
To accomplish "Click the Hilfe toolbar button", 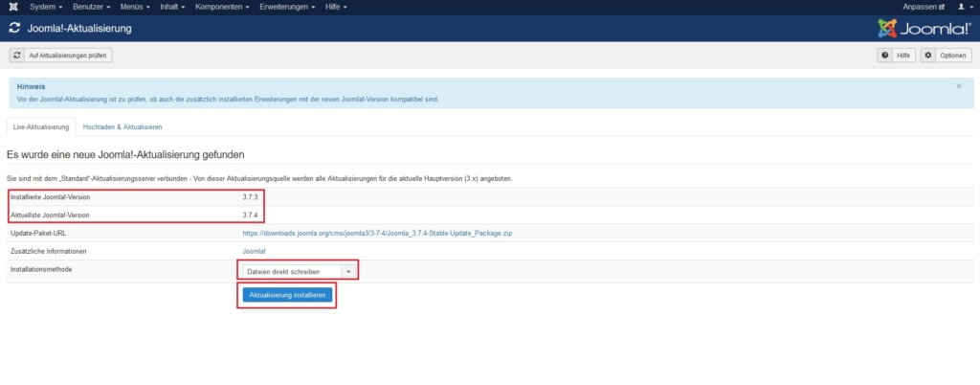I will (896, 56).
